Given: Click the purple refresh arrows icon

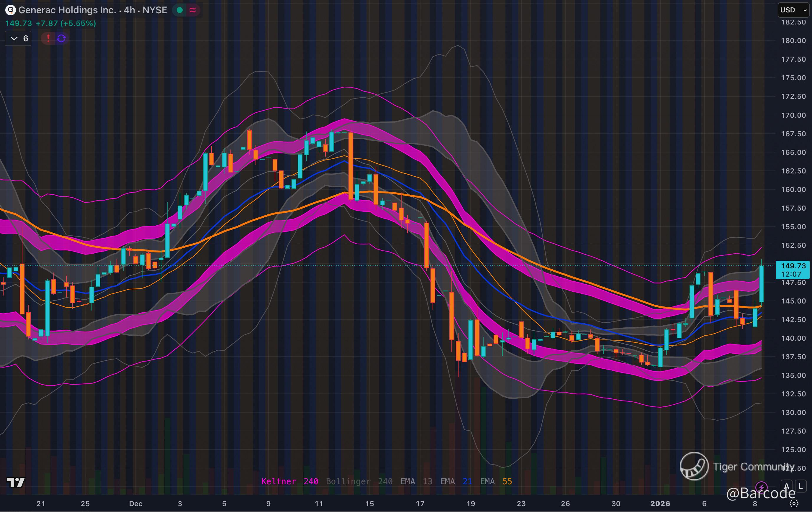Looking at the screenshot, I should (61, 38).
